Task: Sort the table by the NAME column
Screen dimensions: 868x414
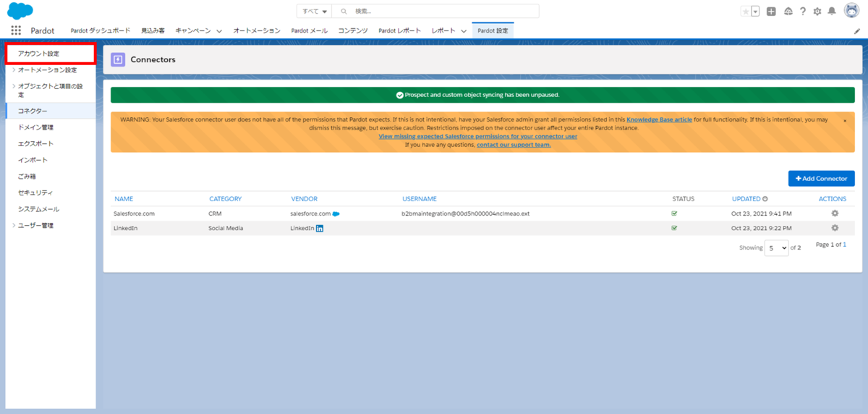Action: [x=124, y=199]
